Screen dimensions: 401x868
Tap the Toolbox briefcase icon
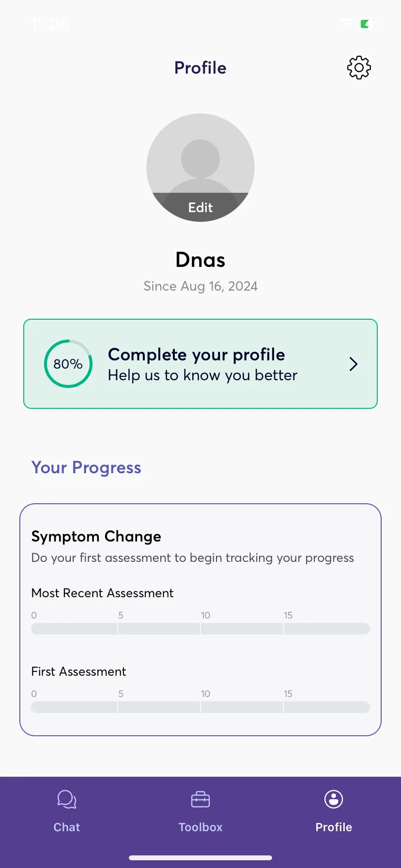(200, 799)
